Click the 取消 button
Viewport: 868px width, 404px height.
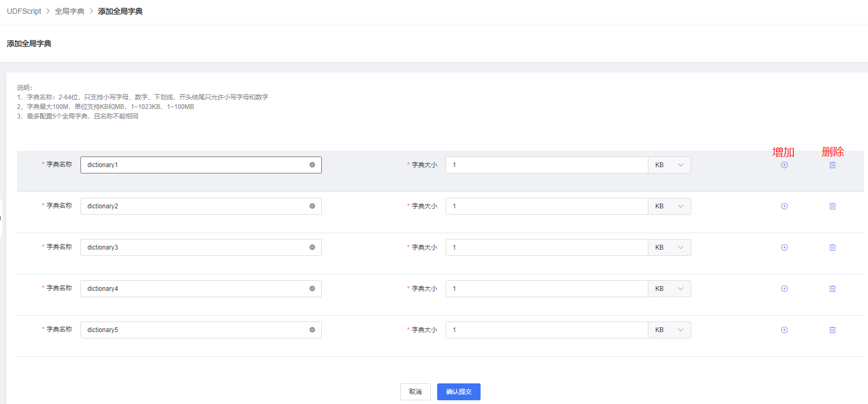[x=415, y=392]
